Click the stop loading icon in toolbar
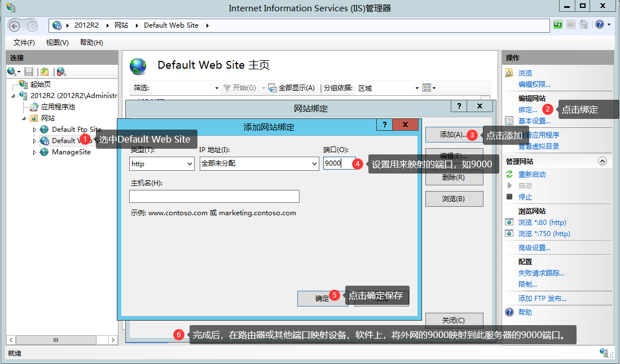This screenshot has height=364, width=620. (x=570, y=24)
